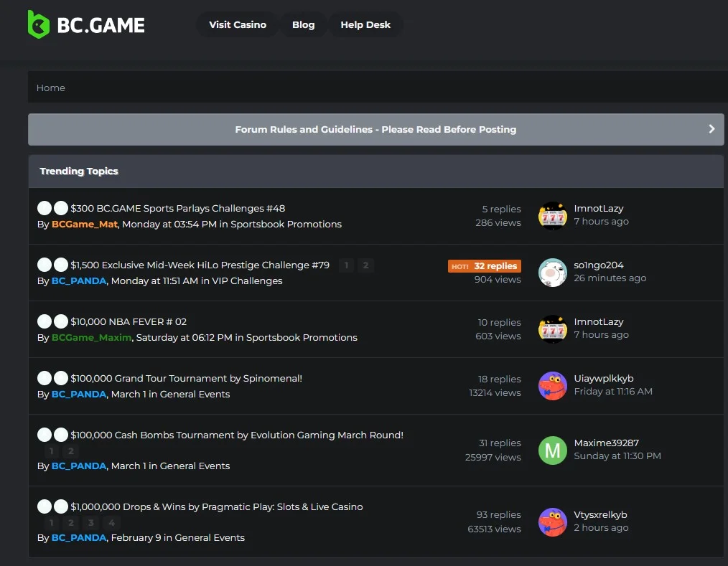Open $300 BC.GAME Sports Parlays Challenges #48 topic

click(177, 208)
